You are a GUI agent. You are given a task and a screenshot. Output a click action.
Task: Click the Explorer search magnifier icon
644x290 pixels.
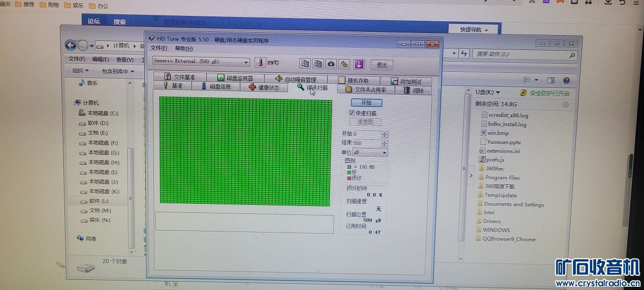tap(572, 55)
